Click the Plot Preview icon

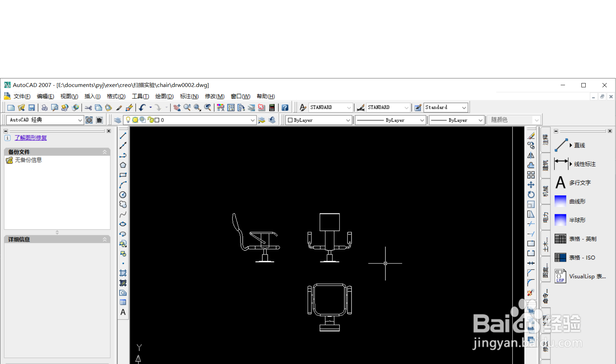point(55,107)
